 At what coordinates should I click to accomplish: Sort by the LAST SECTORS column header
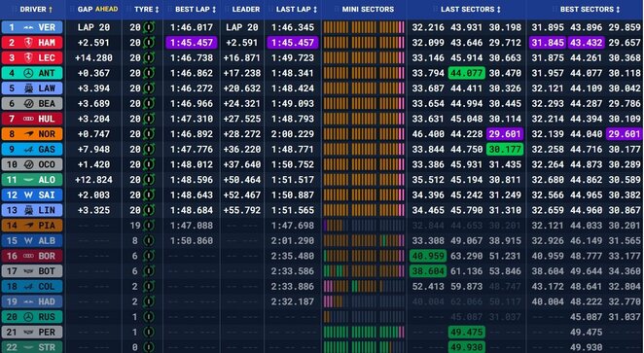pos(471,9)
